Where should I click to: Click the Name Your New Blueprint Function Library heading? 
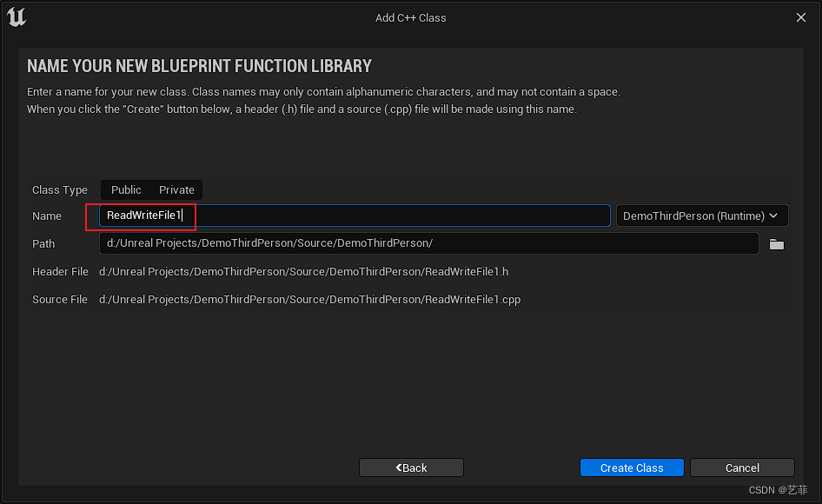coord(199,66)
